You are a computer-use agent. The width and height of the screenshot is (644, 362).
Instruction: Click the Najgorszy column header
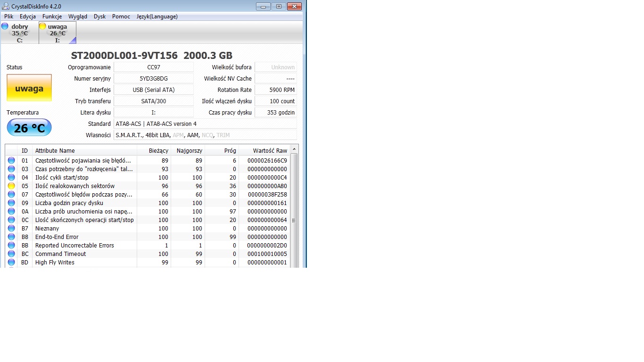[188, 151]
